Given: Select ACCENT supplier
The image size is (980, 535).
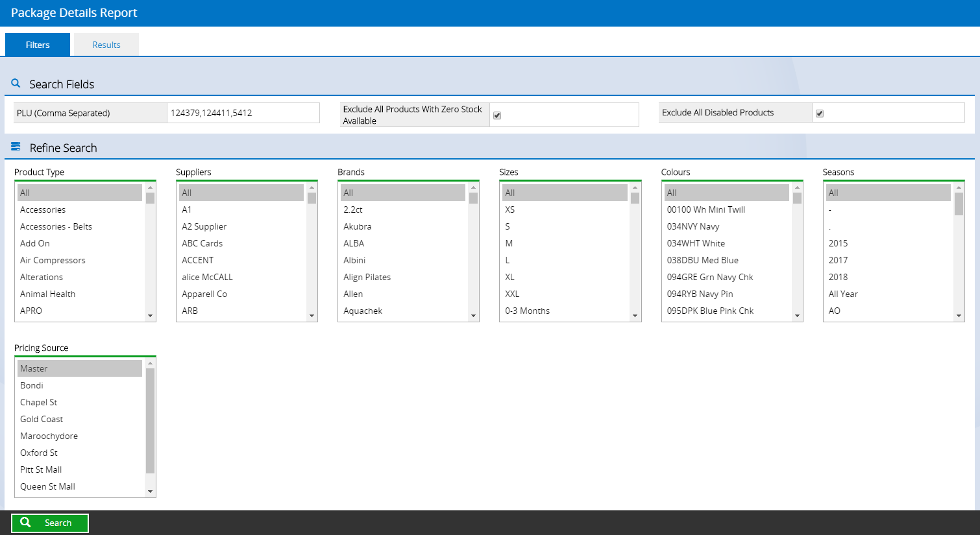Looking at the screenshot, I should [241, 260].
